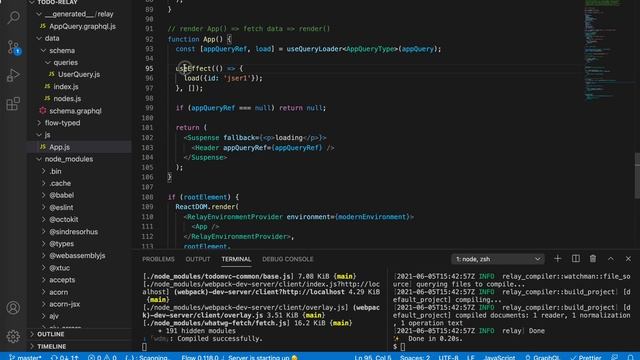640x360 pixels.
Task: Collapse the __generated__/relay folder
Action: click(x=79, y=14)
